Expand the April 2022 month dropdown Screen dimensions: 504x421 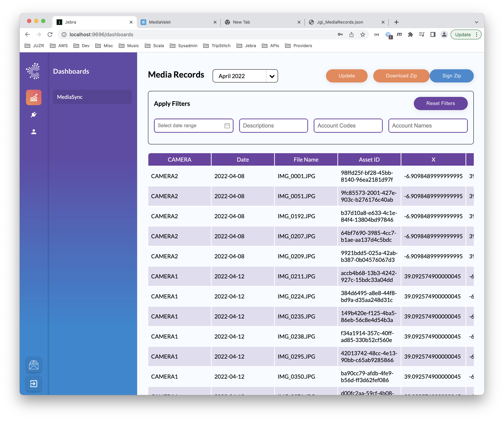[272, 76]
